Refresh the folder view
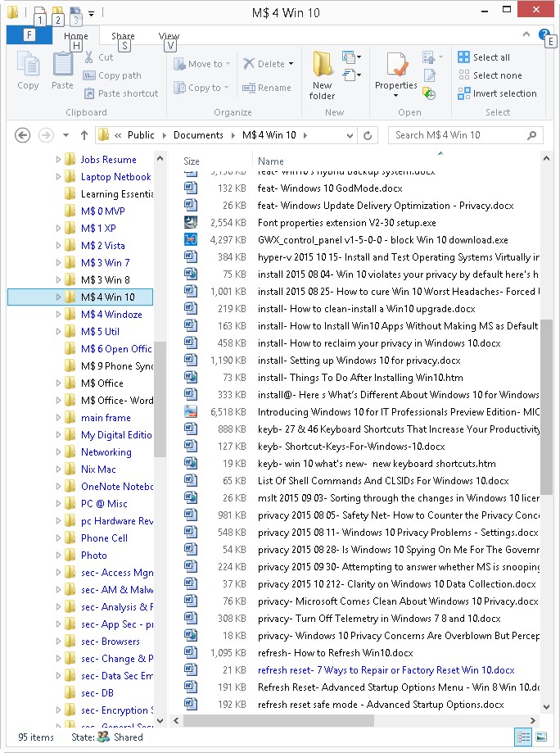 [368, 136]
